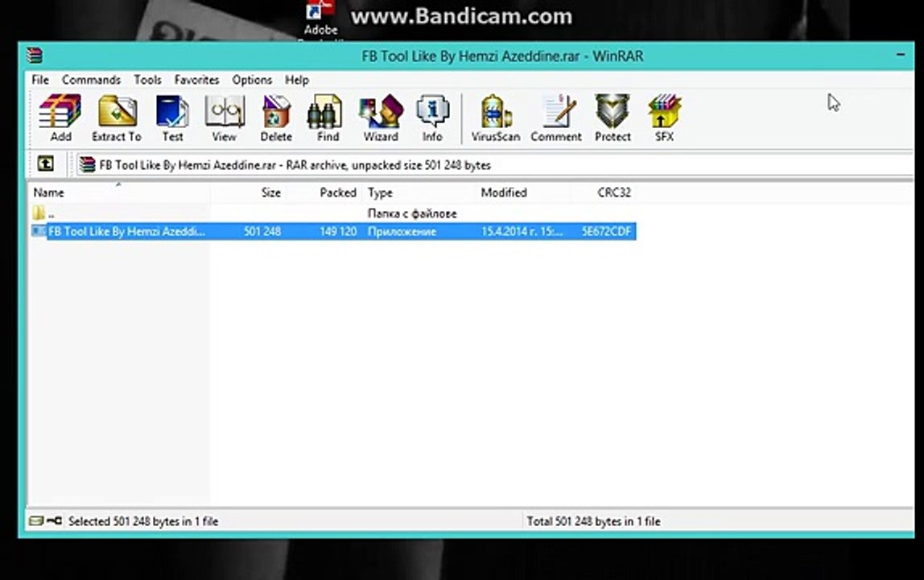924x580 pixels.
Task: Open the Comment tool
Action: click(555, 118)
